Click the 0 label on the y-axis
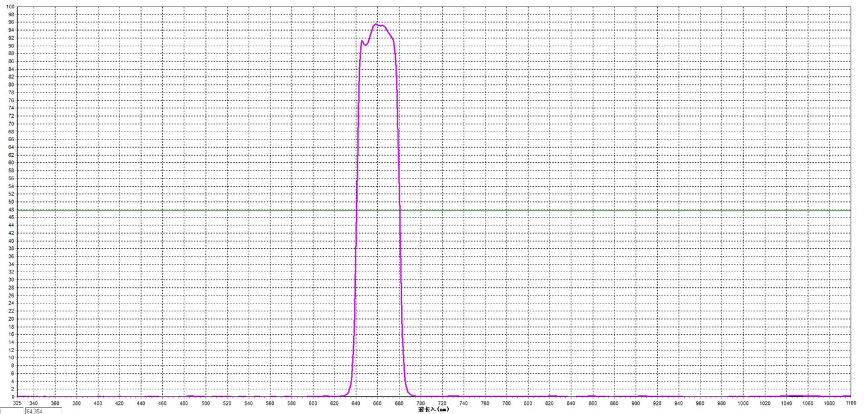The width and height of the screenshot is (868, 414). point(13,397)
